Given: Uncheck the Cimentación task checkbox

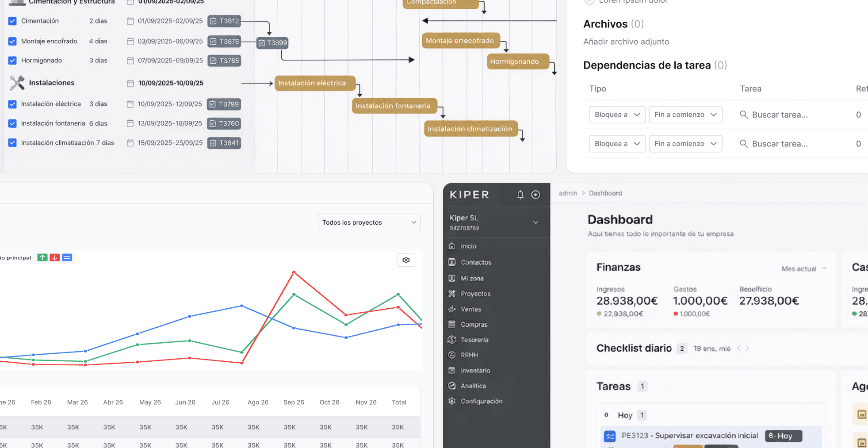Looking at the screenshot, I should [x=12, y=21].
